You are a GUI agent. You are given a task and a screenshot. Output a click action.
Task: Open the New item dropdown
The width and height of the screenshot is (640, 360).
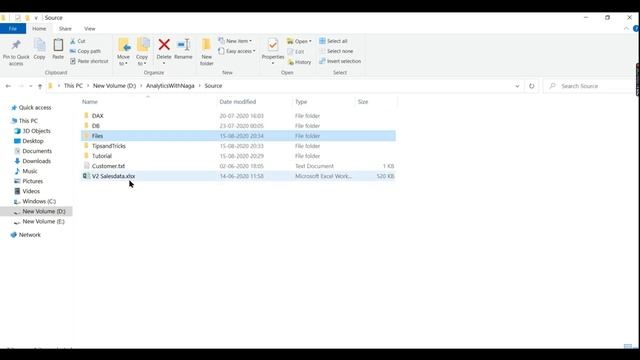point(235,41)
